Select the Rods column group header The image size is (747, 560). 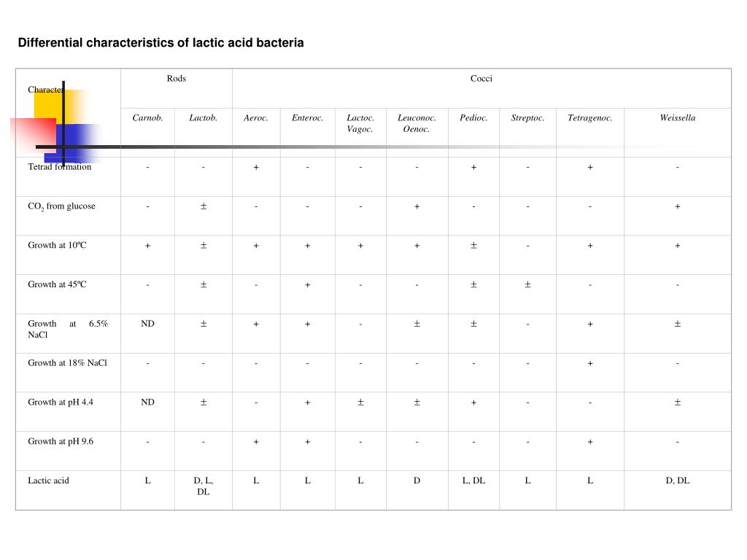point(177,79)
